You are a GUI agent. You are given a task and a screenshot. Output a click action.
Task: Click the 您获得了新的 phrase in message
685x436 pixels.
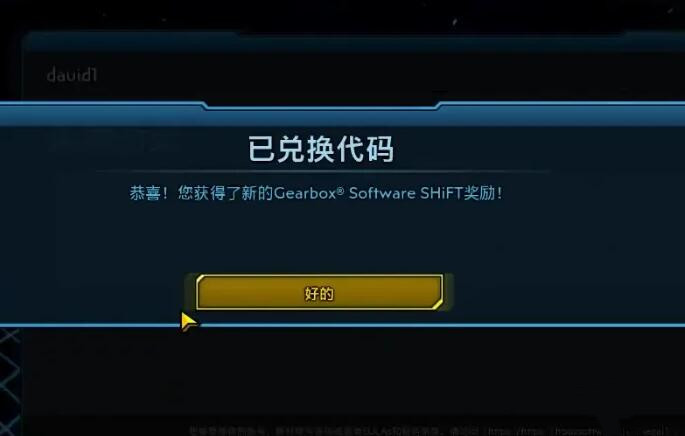tap(225, 193)
